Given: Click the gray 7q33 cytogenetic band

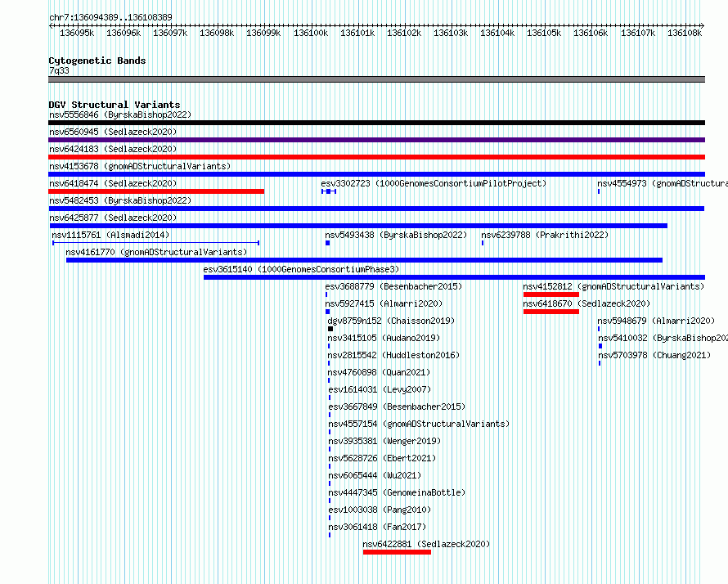Looking at the screenshot, I should pyautogui.click(x=376, y=79).
